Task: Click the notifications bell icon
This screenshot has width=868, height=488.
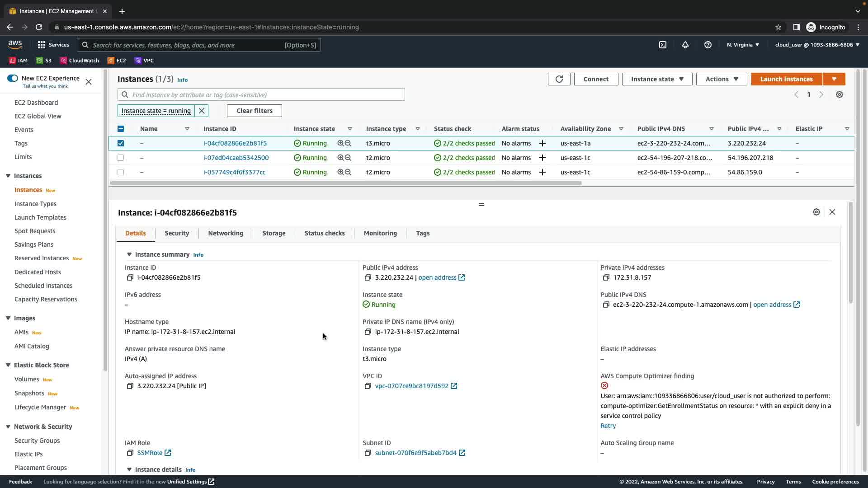Action: [x=685, y=45]
